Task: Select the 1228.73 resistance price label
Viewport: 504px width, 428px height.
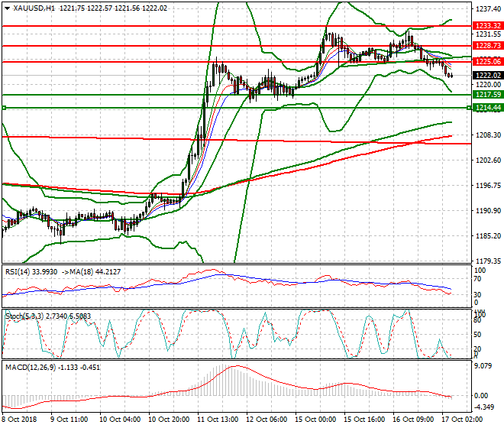Action: point(488,46)
